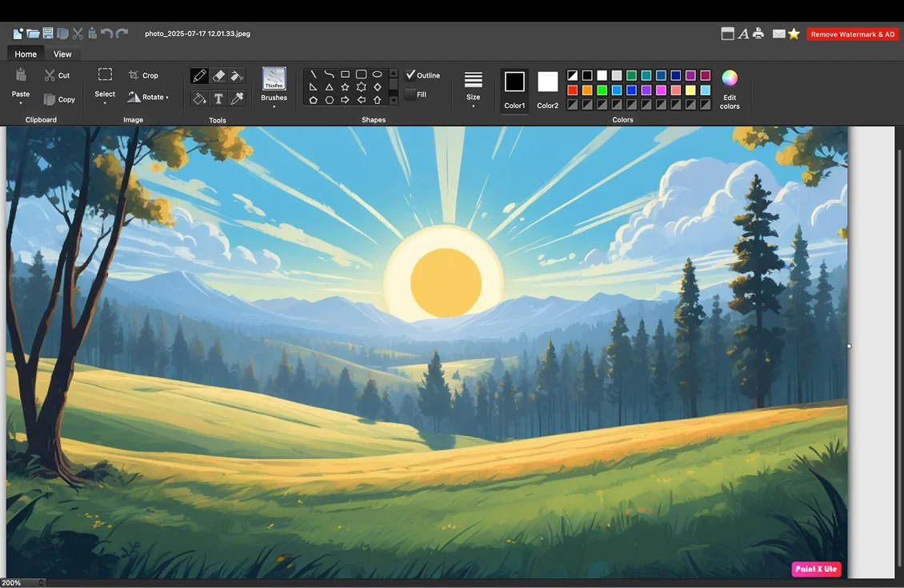
Task: Select the Eraser tool
Action: (218, 76)
